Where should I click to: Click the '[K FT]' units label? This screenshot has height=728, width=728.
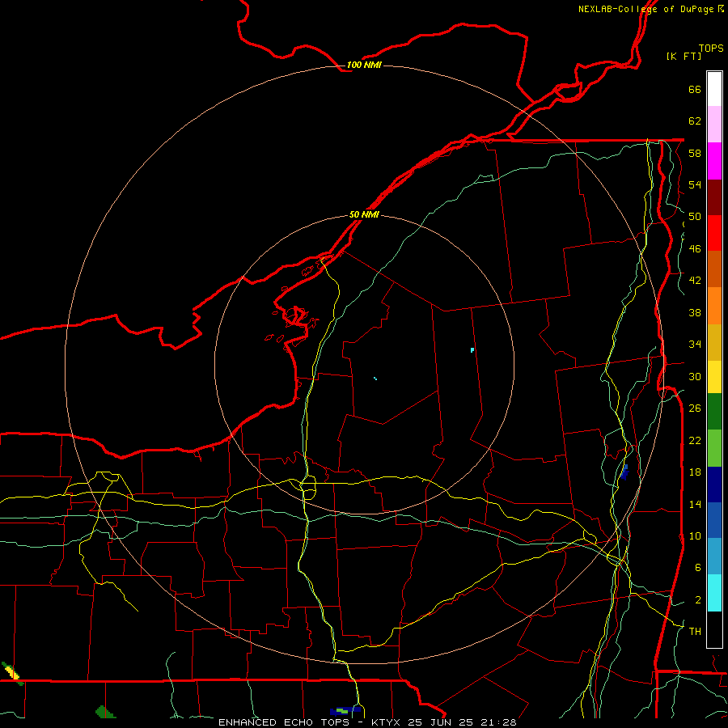[x=684, y=56]
